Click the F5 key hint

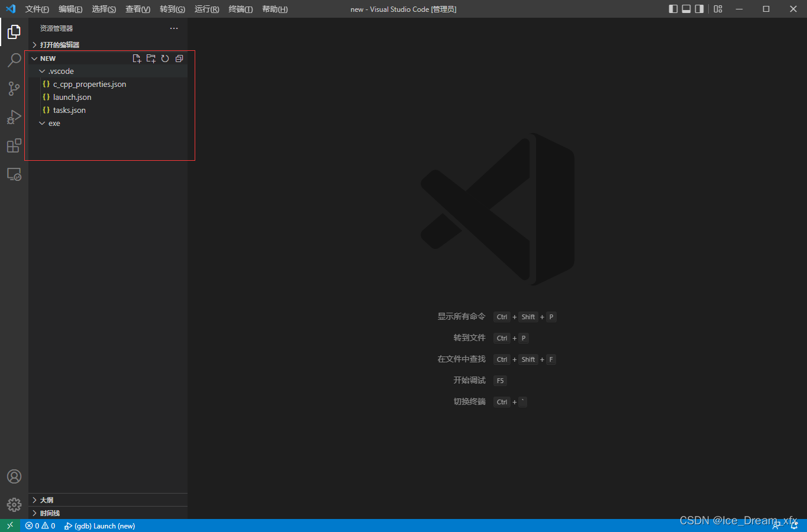tap(500, 381)
